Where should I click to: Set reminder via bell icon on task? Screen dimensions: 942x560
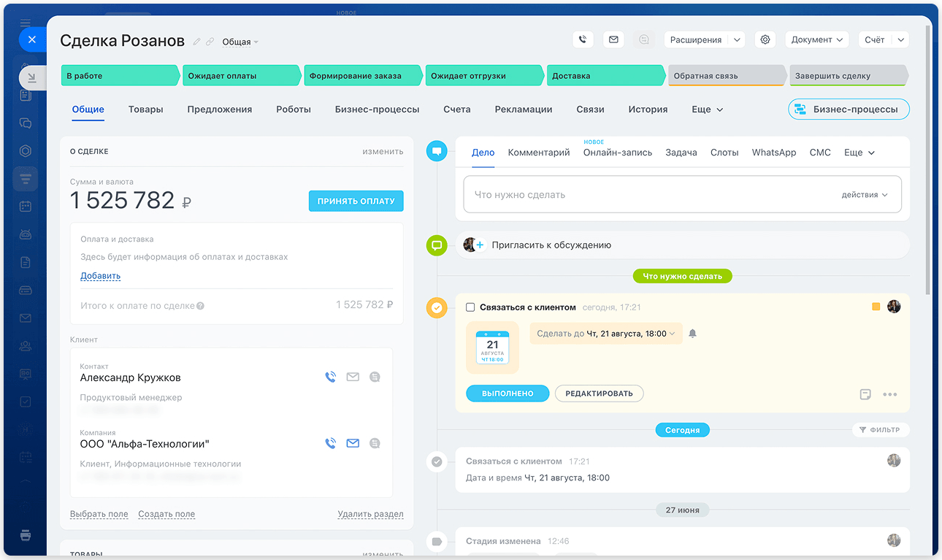pyautogui.click(x=692, y=333)
